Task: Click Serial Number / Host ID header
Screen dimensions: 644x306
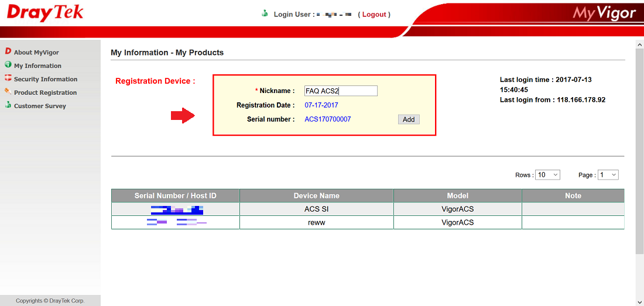Action: 176,195
